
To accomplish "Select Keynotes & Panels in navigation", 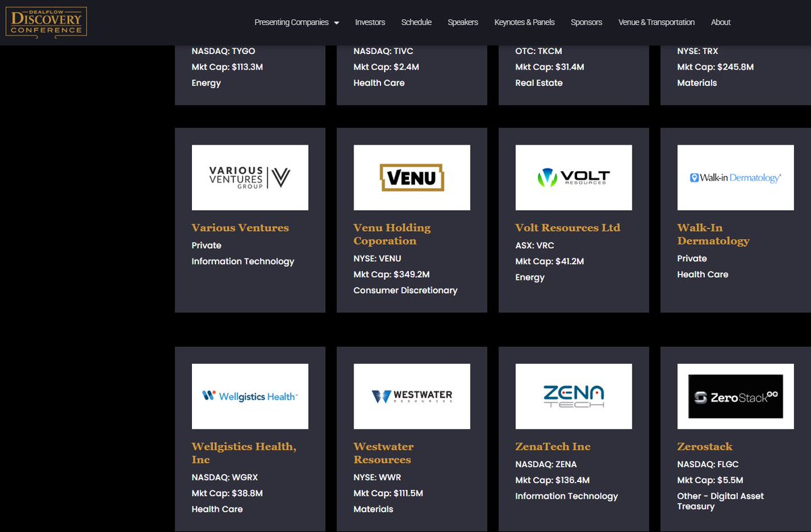I will [x=524, y=22].
